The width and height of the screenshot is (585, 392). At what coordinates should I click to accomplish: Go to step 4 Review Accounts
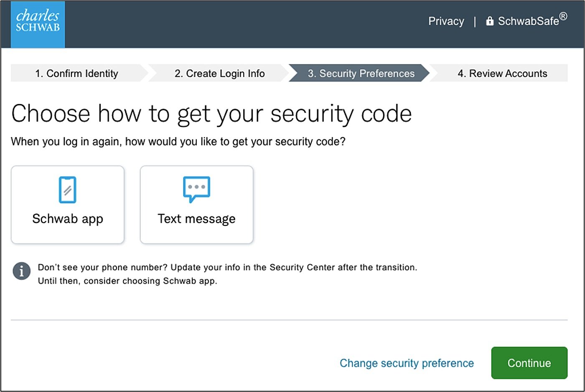tap(502, 73)
